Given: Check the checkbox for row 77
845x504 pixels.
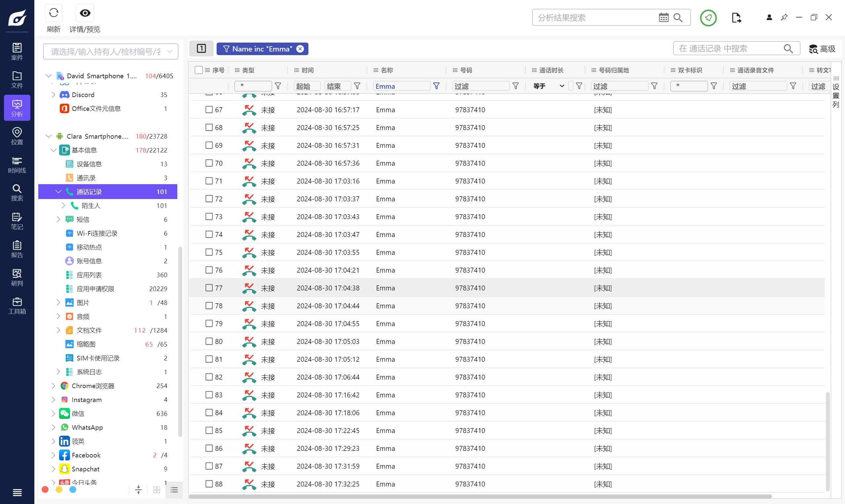Looking at the screenshot, I should pos(209,288).
